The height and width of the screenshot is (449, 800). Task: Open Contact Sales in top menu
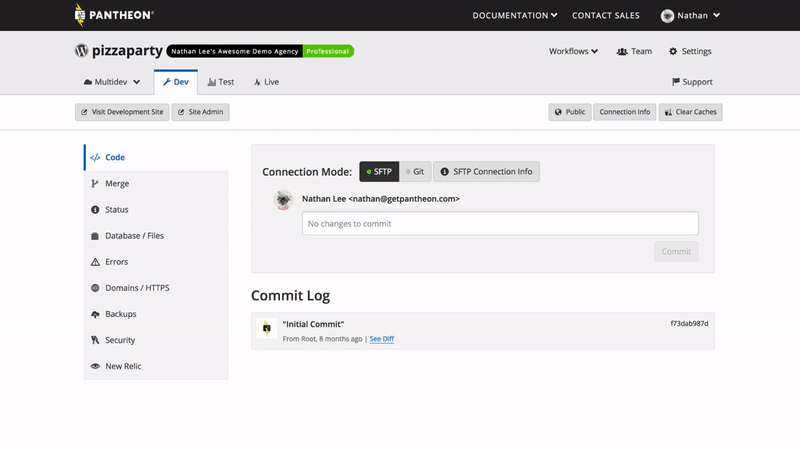606,15
